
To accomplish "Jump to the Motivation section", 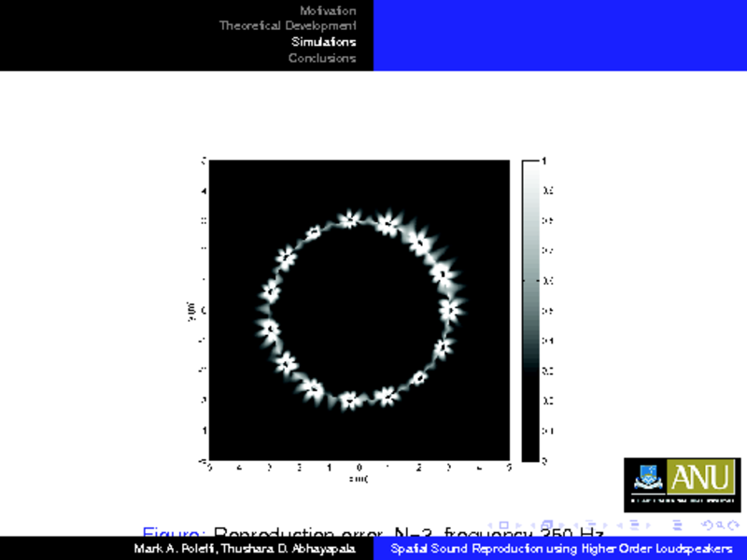I will click(328, 10).
